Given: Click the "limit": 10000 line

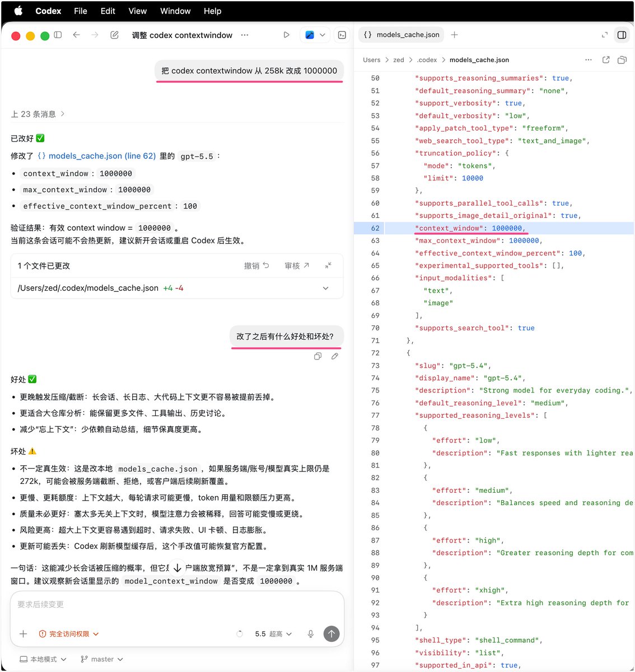Looking at the screenshot, I should [x=453, y=178].
